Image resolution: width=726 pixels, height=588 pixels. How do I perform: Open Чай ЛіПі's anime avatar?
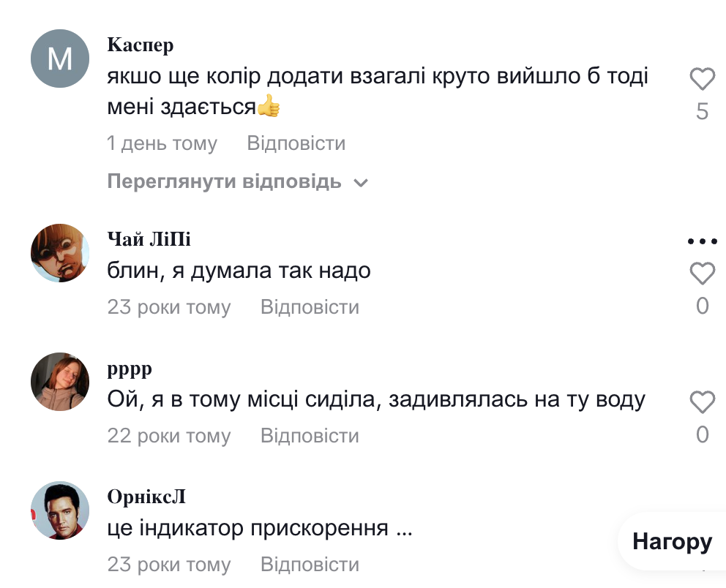(60, 253)
